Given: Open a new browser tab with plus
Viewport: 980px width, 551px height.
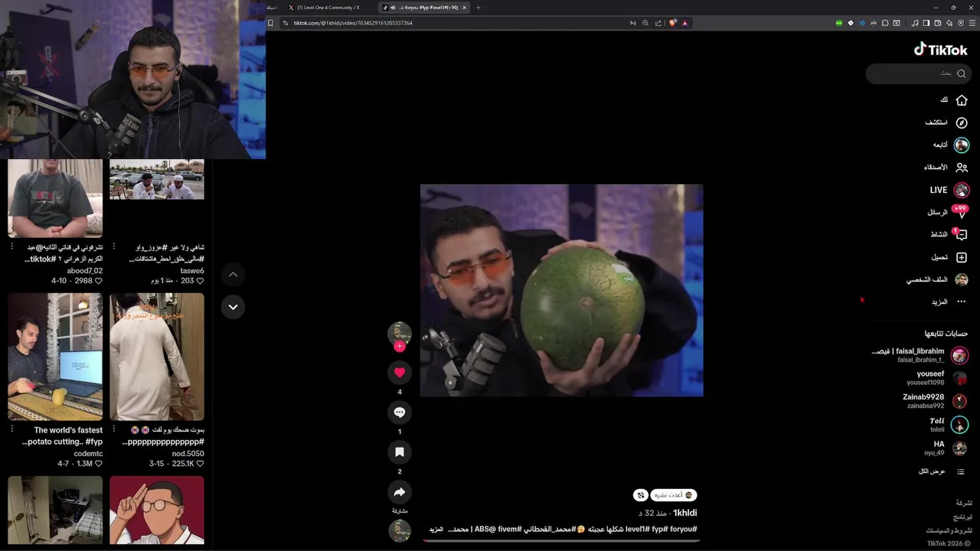Looking at the screenshot, I should tap(479, 8).
